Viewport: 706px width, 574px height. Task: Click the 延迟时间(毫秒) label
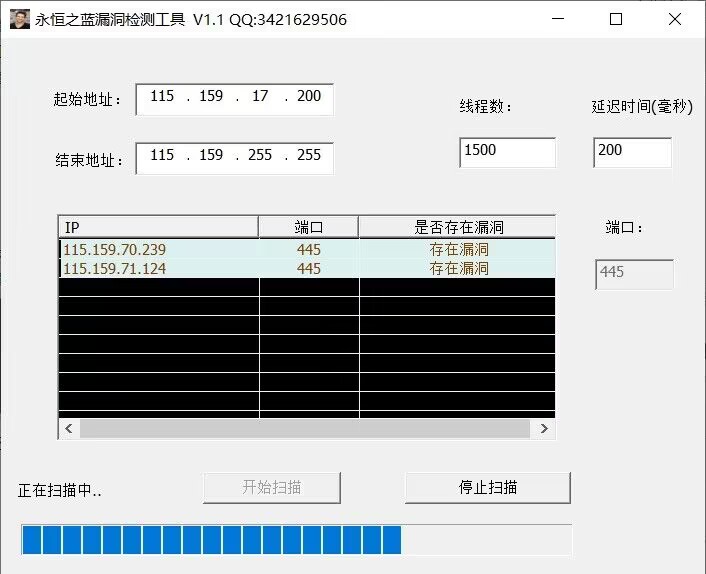point(642,106)
